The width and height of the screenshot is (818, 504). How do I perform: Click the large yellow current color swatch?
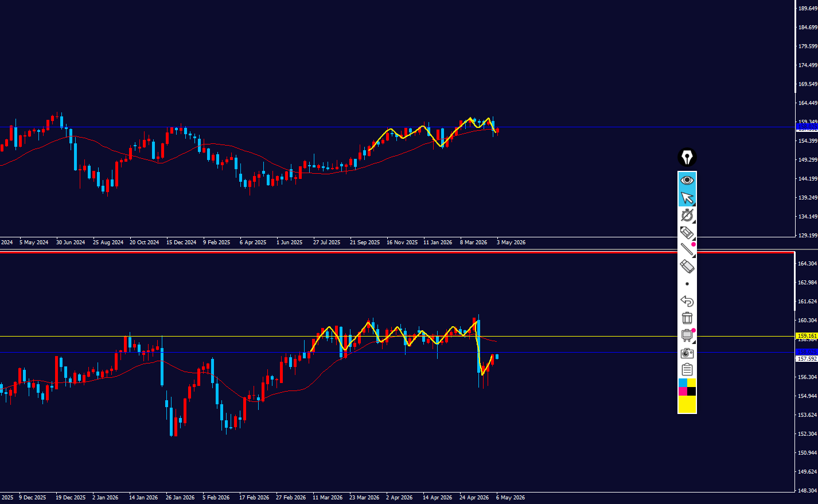687,404
